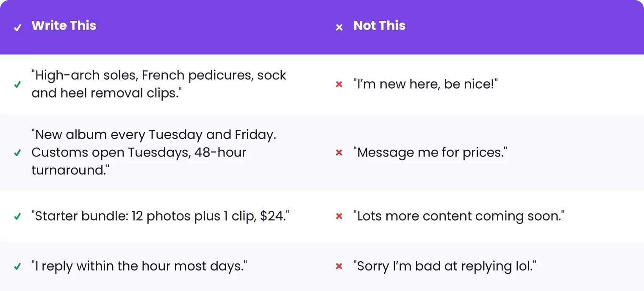Click the Starter bundle: 12 photos text
Viewport: 644px width, 291px height.
coord(160,216)
